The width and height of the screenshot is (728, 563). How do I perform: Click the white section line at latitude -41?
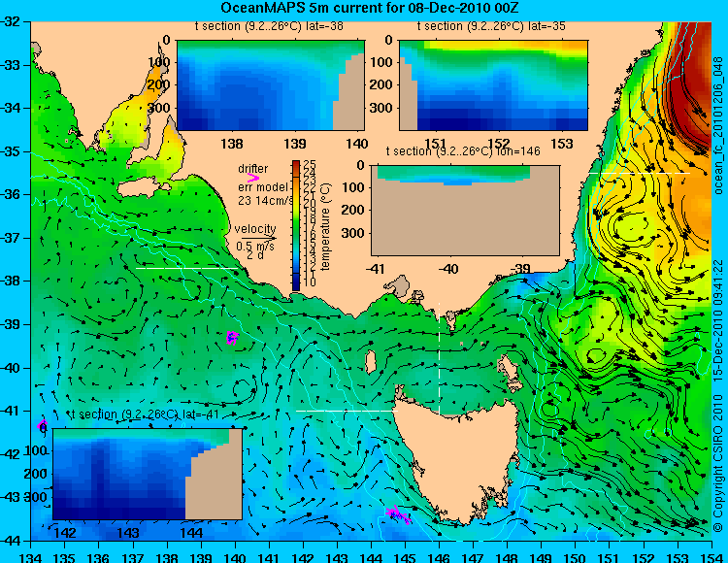coord(346,411)
